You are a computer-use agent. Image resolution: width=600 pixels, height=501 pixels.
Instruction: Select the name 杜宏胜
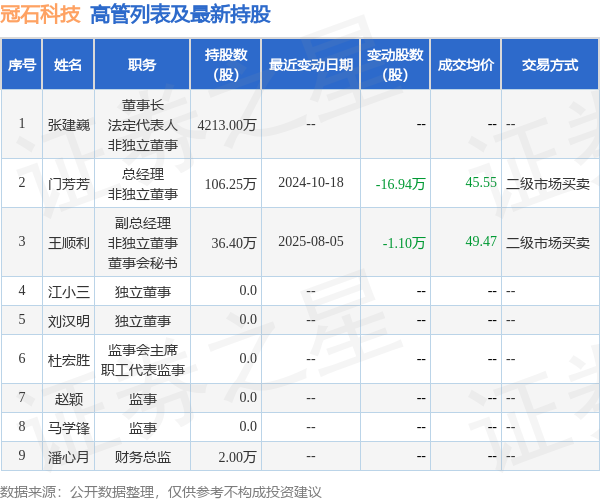[x=69, y=360]
